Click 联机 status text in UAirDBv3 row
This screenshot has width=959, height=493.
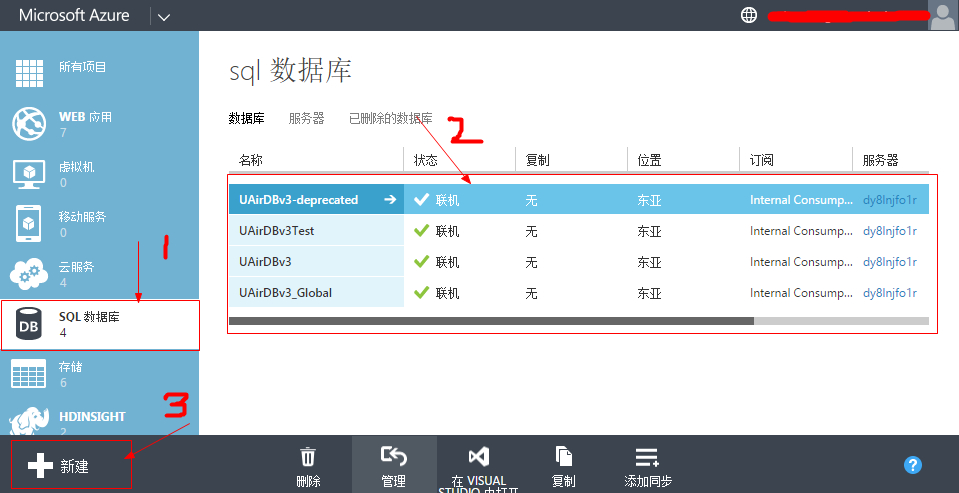pos(447,262)
